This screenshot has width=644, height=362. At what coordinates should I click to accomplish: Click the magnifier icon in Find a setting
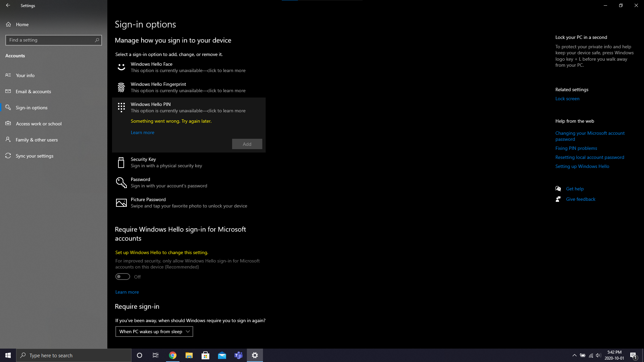97,40
